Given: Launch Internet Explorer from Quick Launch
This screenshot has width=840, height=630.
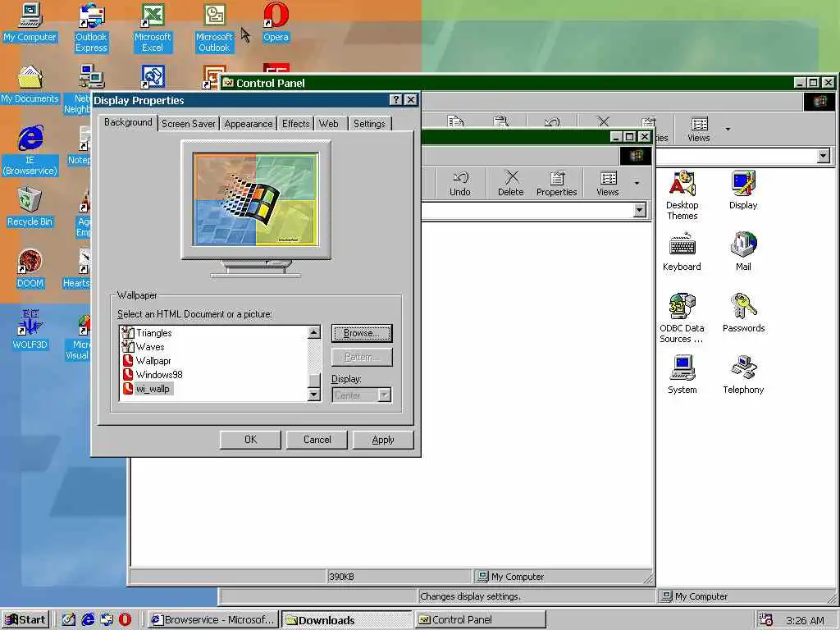Looking at the screenshot, I should 88,619.
